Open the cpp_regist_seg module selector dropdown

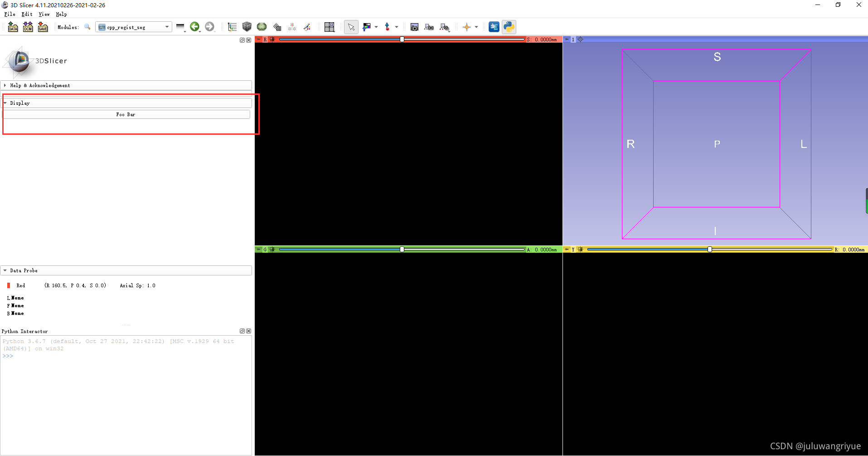(134, 27)
